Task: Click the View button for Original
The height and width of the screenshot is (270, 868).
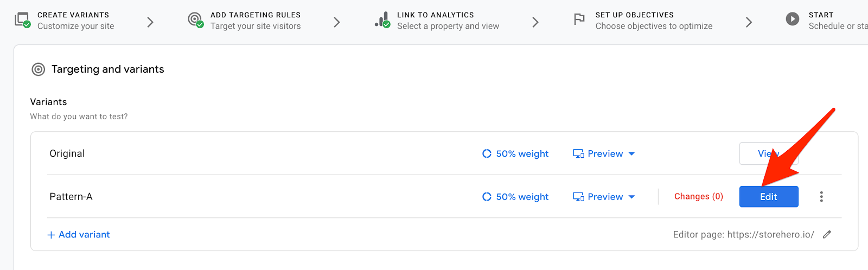Action: click(x=769, y=153)
